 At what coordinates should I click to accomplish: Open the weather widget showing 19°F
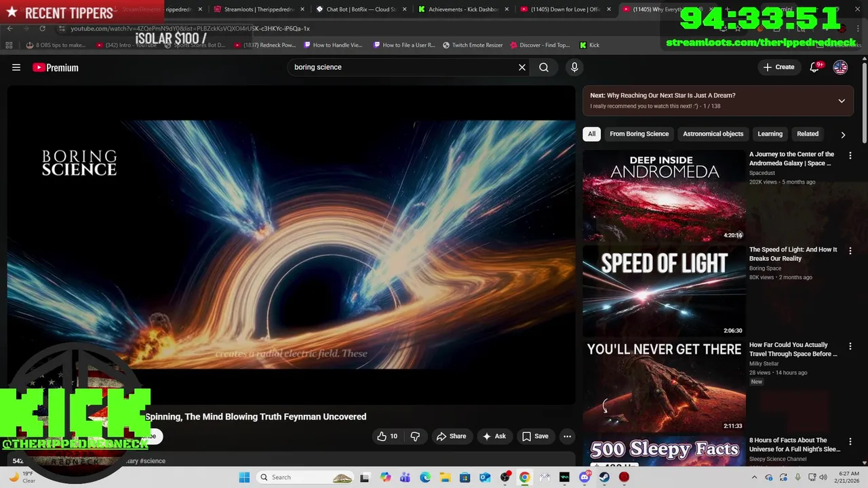22,477
